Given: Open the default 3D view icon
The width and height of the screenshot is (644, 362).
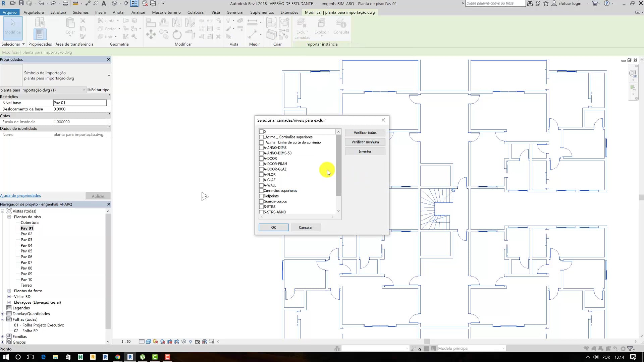Looking at the screenshot, I should (x=114, y=3).
